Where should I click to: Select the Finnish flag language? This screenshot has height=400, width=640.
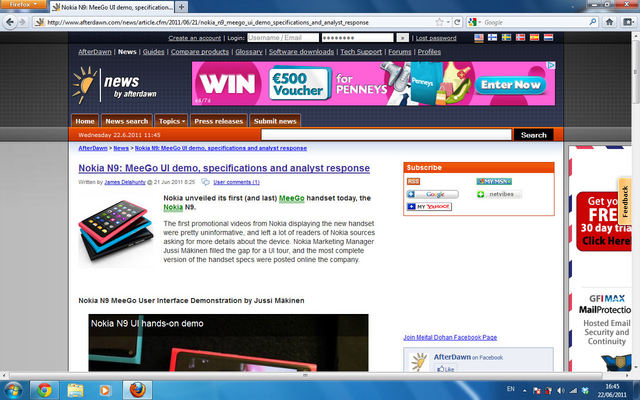(x=493, y=38)
